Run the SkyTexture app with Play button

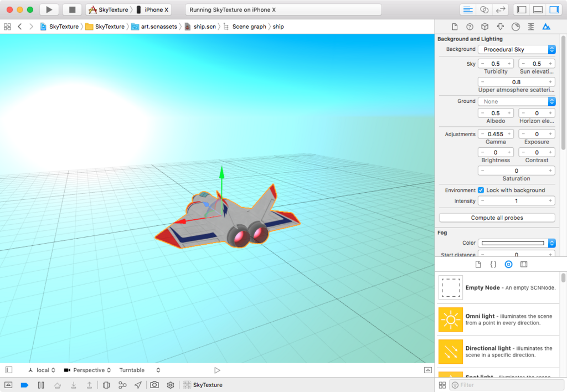49,10
